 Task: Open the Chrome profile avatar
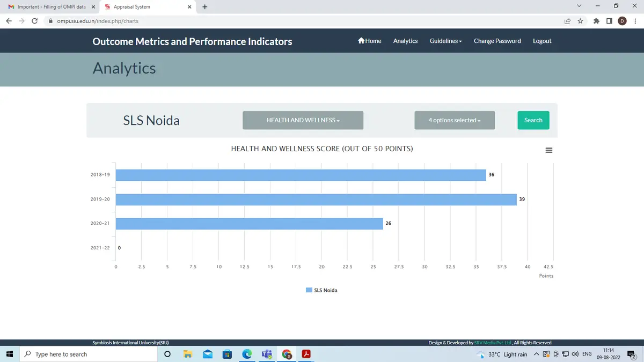(622, 21)
